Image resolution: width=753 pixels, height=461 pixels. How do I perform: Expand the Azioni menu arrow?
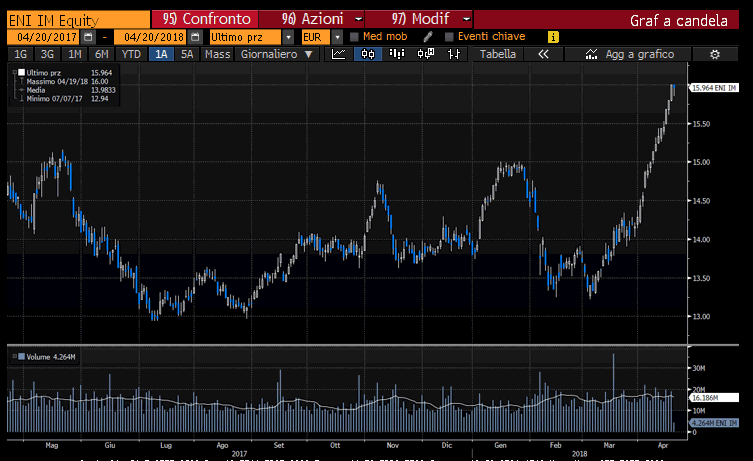(359, 19)
